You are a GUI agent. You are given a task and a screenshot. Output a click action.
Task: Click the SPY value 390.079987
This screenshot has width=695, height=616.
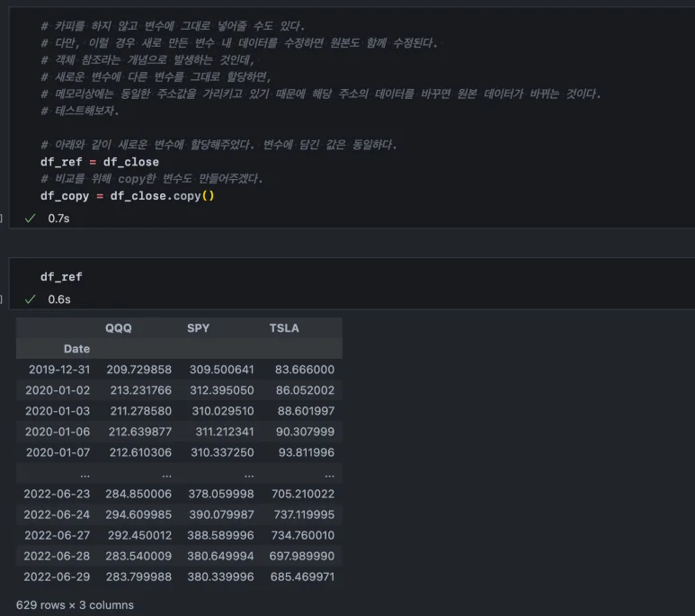(221, 514)
